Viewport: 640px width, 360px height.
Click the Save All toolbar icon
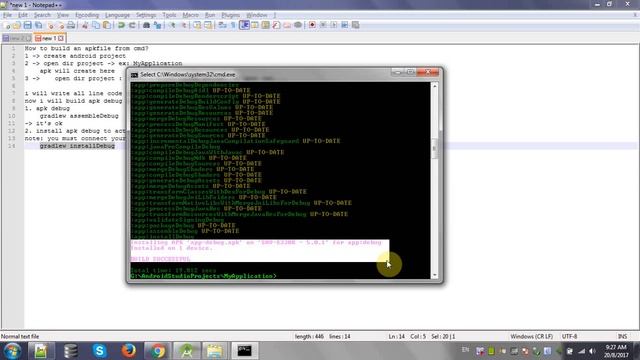(x=39, y=25)
